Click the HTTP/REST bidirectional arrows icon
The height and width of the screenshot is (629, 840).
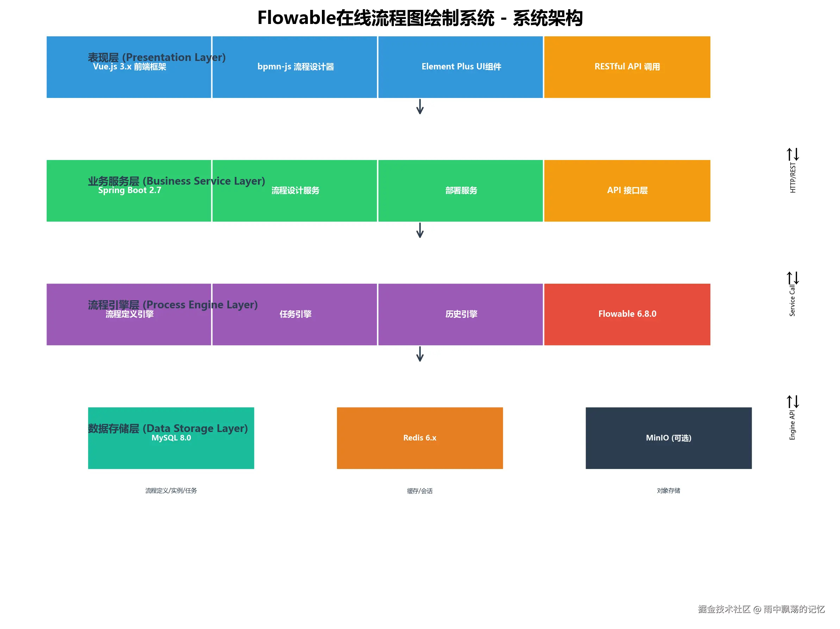point(792,154)
